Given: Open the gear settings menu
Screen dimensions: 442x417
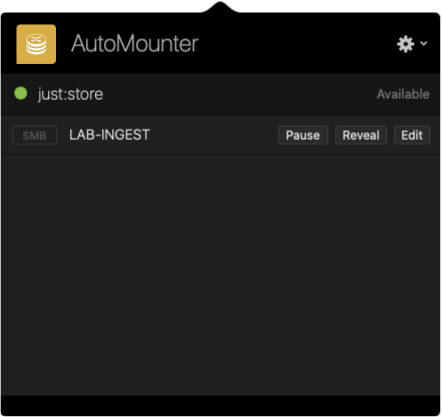Looking at the screenshot, I should coord(405,44).
